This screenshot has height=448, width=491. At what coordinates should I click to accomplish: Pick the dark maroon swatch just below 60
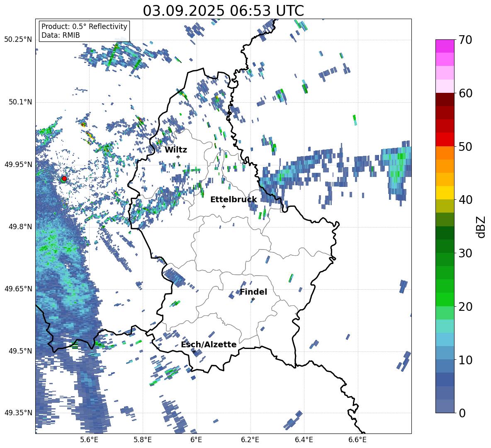[445, 99]
